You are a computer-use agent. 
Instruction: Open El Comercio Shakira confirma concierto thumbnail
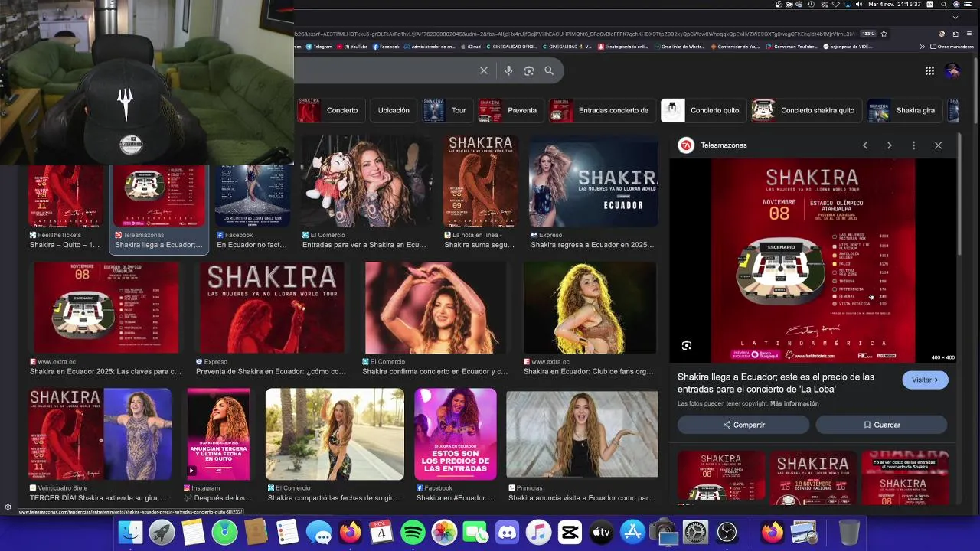[x=434, y=308]
